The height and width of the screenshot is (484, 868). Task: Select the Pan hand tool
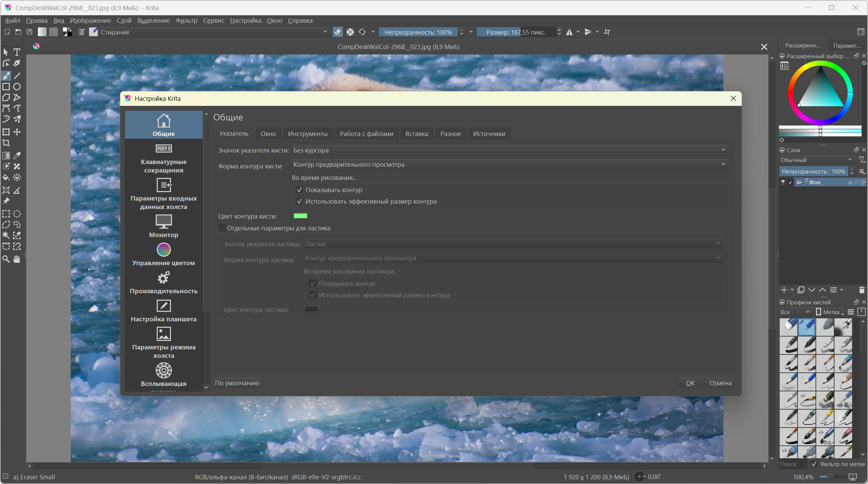pos(17,259)
